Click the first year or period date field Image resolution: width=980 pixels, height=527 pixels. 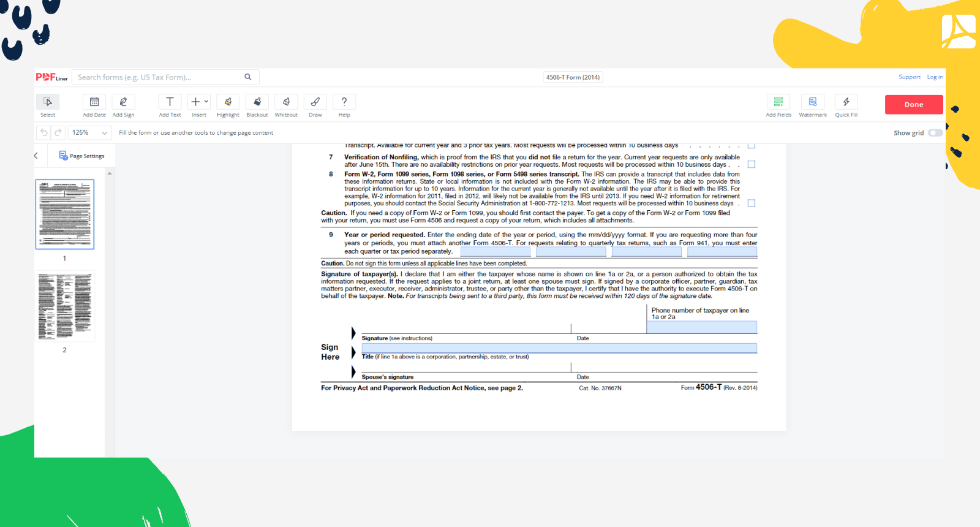point(497,251)
